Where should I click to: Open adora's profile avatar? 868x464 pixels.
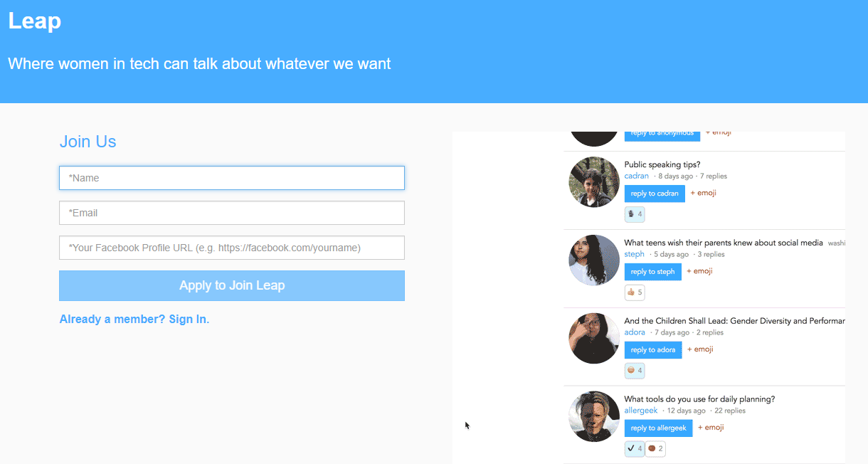[594, 339]
